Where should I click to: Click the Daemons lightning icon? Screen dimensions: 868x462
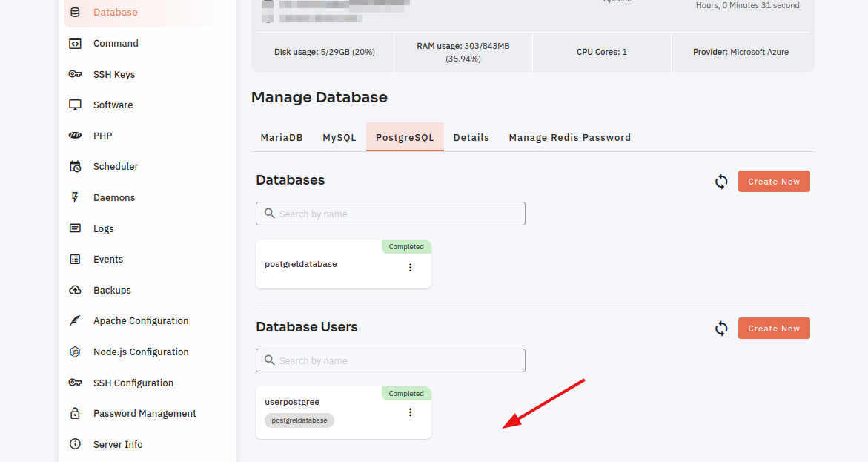click(76, 197)
